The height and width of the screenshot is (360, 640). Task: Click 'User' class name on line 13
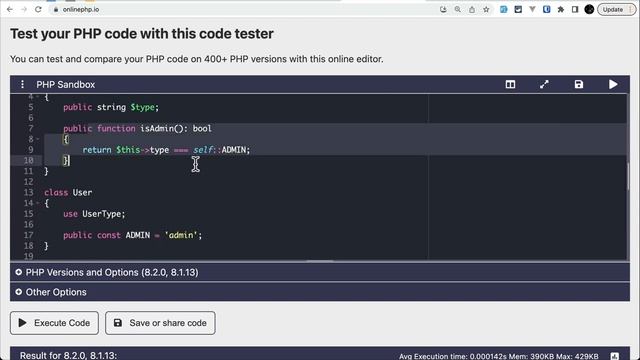click(x=82, y=193)
